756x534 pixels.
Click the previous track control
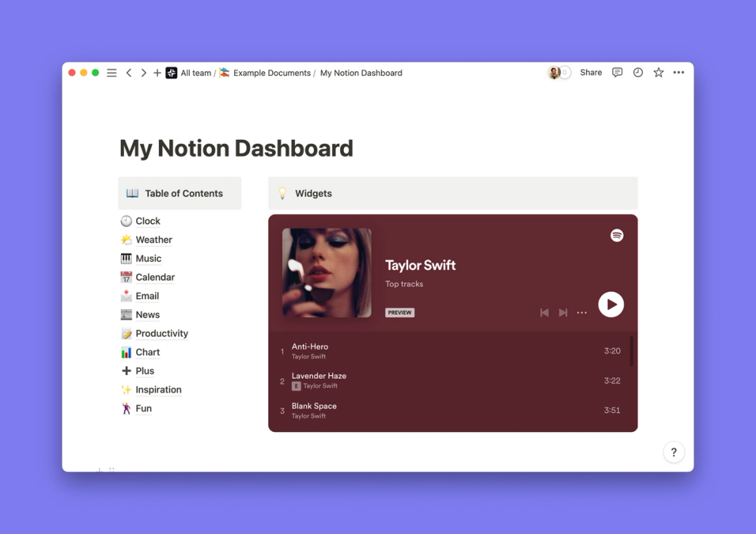click(x=544, y=311)
